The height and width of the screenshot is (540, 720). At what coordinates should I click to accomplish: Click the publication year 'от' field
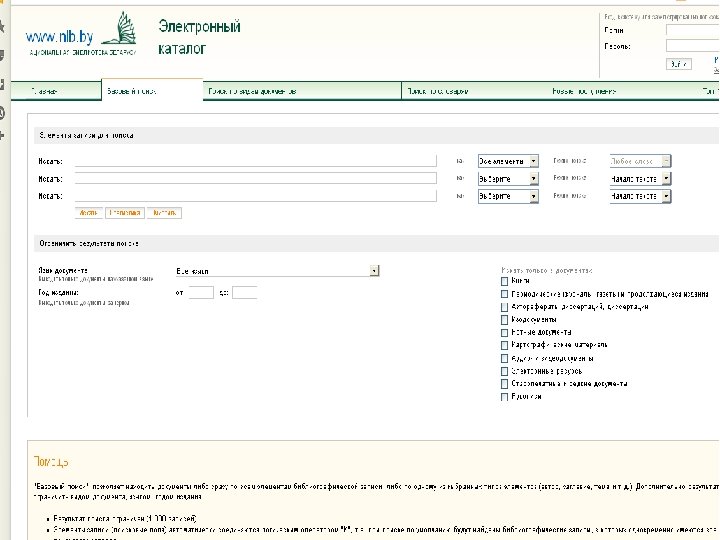click(x=201, y=292)
